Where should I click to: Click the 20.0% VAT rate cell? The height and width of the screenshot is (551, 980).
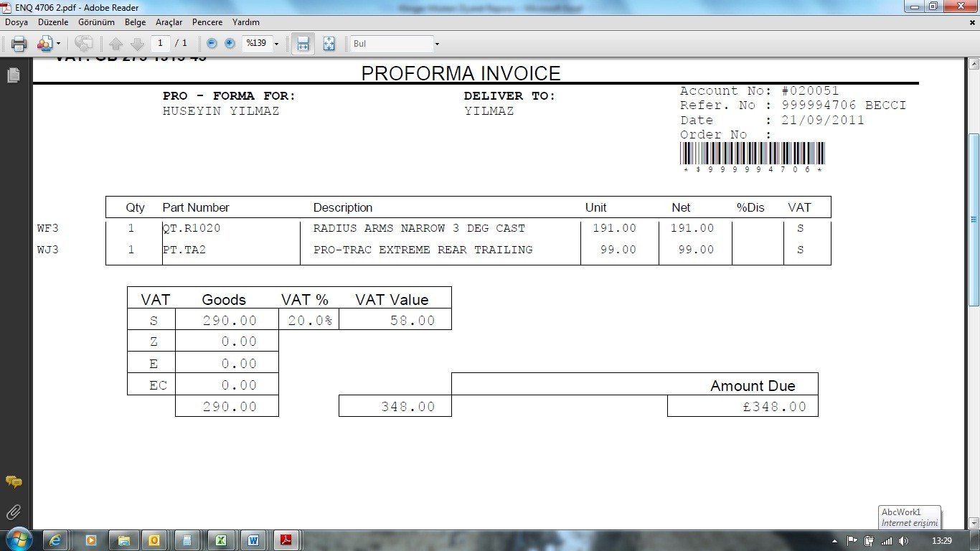pos(310,321)
